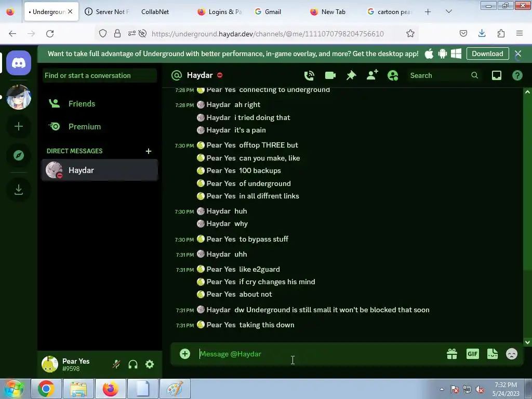Open the anime avatar server icon
The height and width of the screenshot is (399, 532).
tap(19, 97)
